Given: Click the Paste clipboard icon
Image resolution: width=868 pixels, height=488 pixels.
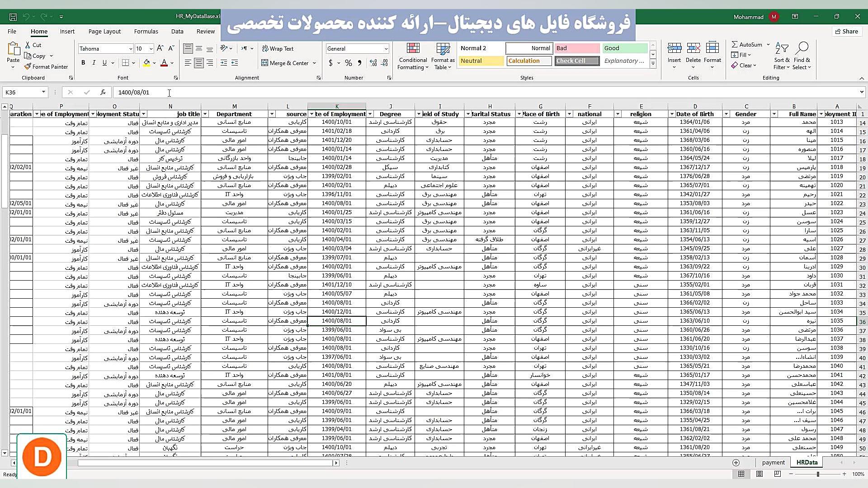Looking at the screenshot, I should [13, 49].
